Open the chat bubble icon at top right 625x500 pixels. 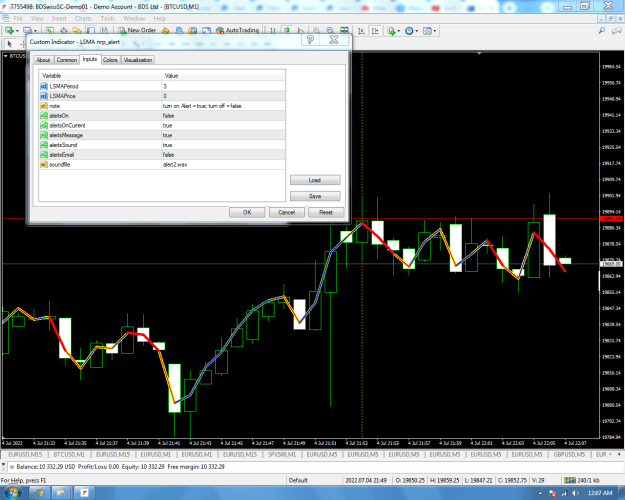click(617, 31)
